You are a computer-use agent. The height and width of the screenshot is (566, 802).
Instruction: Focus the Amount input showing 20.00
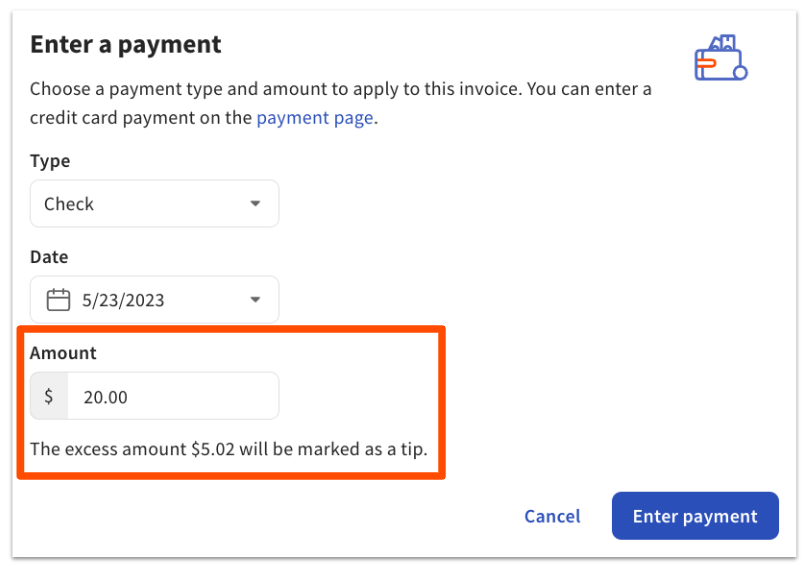(x=172, y=397)
